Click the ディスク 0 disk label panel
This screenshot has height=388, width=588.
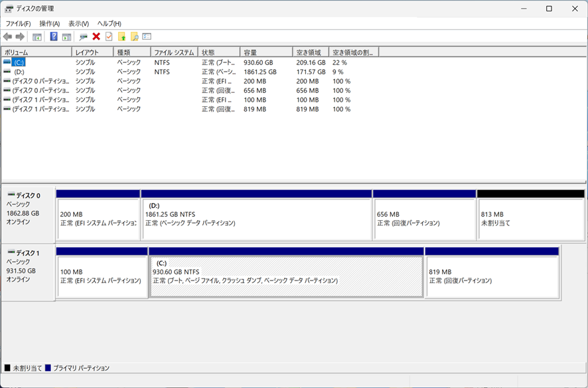(28, 209)
